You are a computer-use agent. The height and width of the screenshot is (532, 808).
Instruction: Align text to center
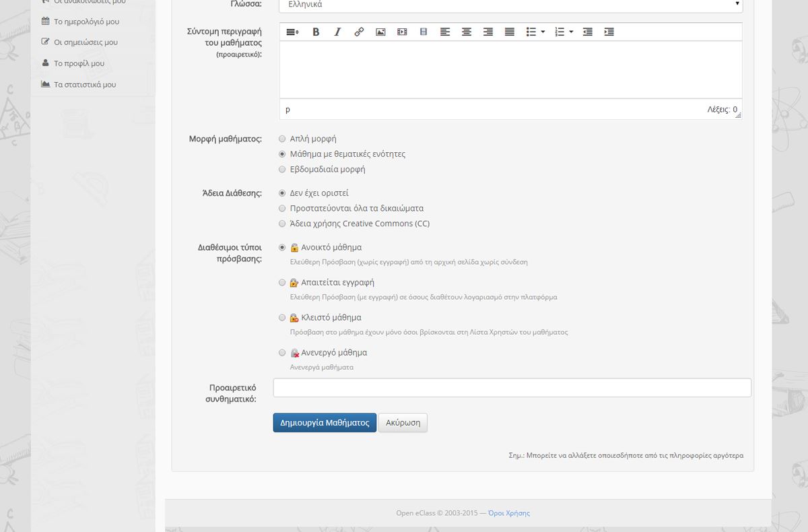coord(467,32)
